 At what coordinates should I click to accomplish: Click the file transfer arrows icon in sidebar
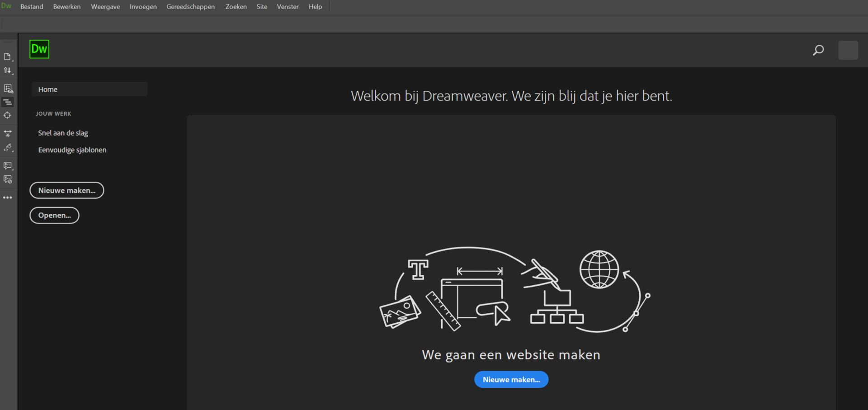pos(7,71)
